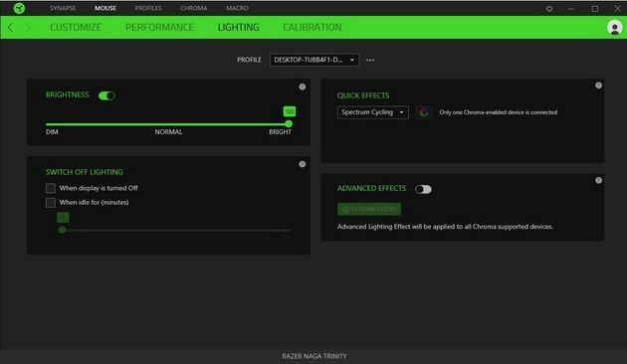Maximize the Synapse window
627x364 pixels.
click(x=595, y=8)
